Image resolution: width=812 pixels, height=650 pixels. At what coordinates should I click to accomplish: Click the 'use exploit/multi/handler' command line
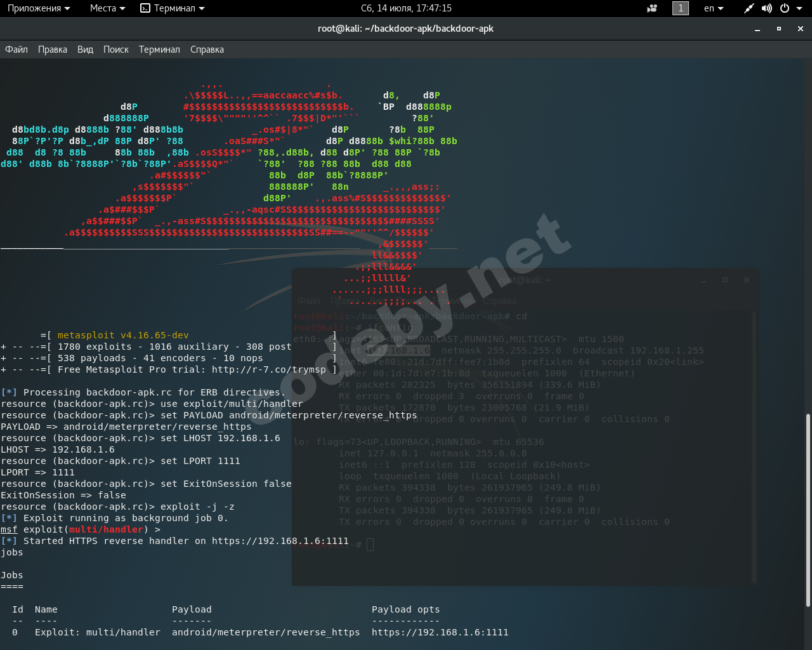152,404
